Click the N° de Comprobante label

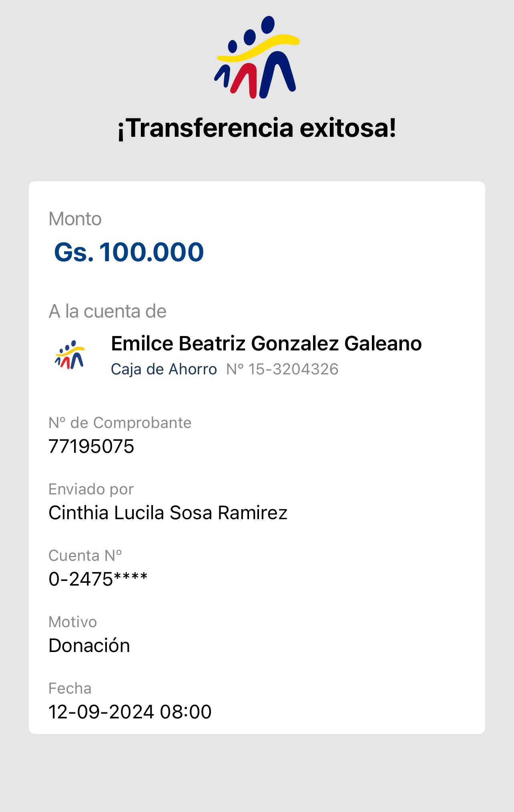(120, 423)
